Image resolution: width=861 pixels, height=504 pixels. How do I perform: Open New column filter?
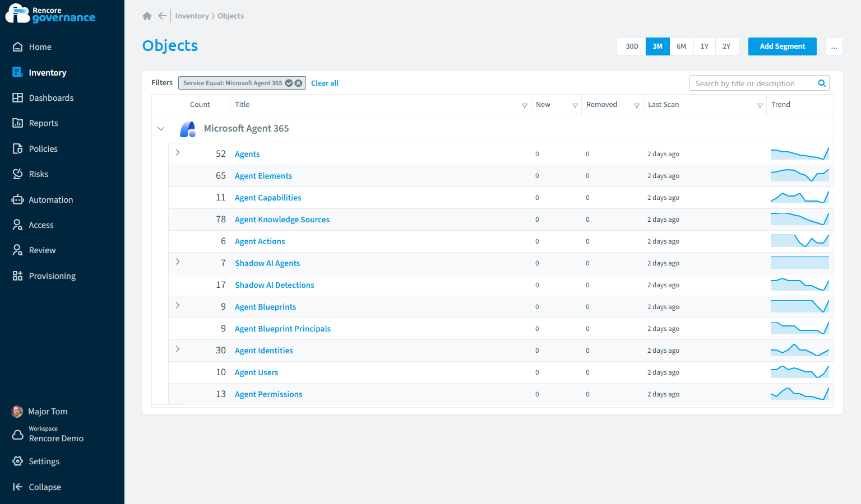click(x=575, y=105)
